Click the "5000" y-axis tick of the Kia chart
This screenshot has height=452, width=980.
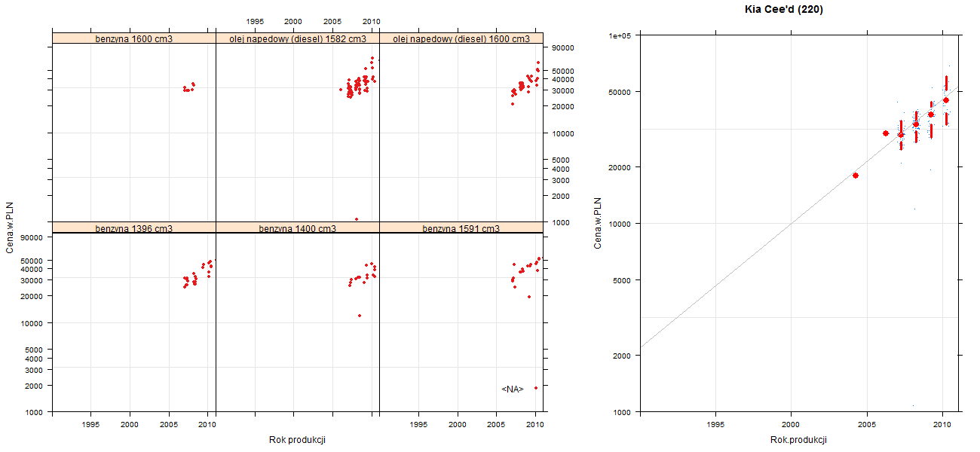tap(623, 279)
